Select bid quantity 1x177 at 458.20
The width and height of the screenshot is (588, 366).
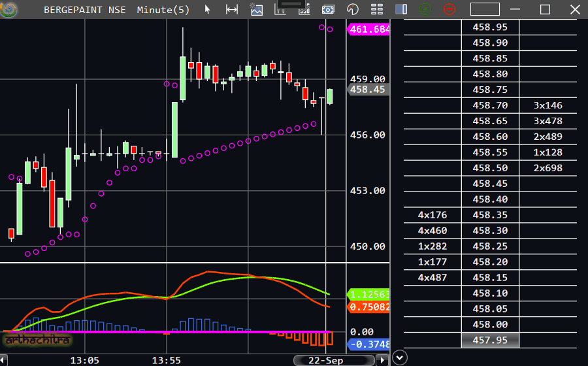433,262
